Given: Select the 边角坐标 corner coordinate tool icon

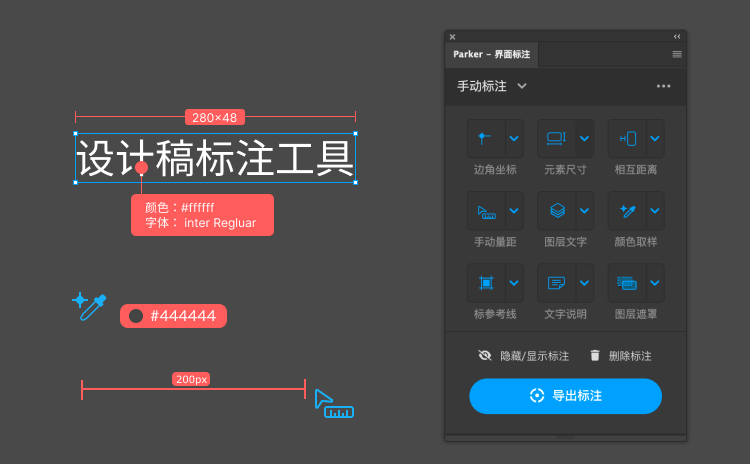Looking at the screenshot, I should [485, 139].
